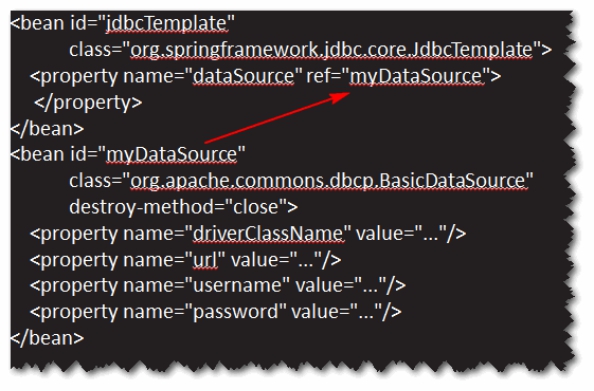Image resolution: width=594 pixels, height=391 pixels.
Task: Click the property name "driverClassName"
Action: tap(269, 234)
